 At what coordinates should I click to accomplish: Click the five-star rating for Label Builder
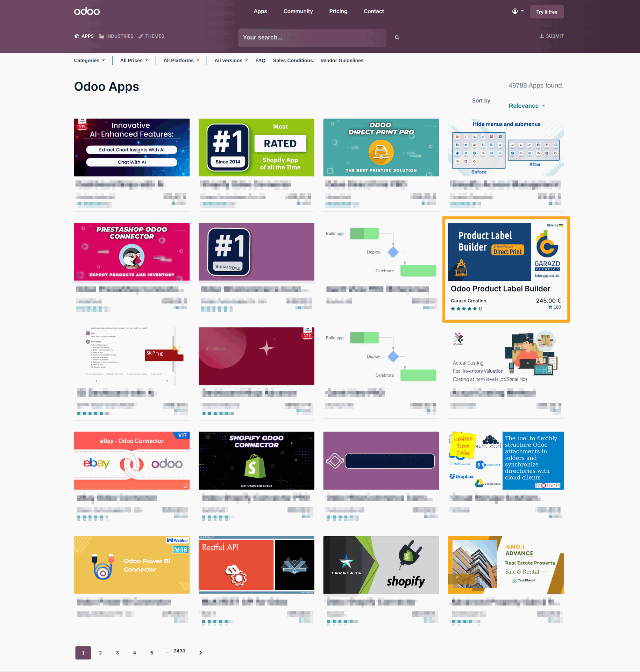coord(464,309)
